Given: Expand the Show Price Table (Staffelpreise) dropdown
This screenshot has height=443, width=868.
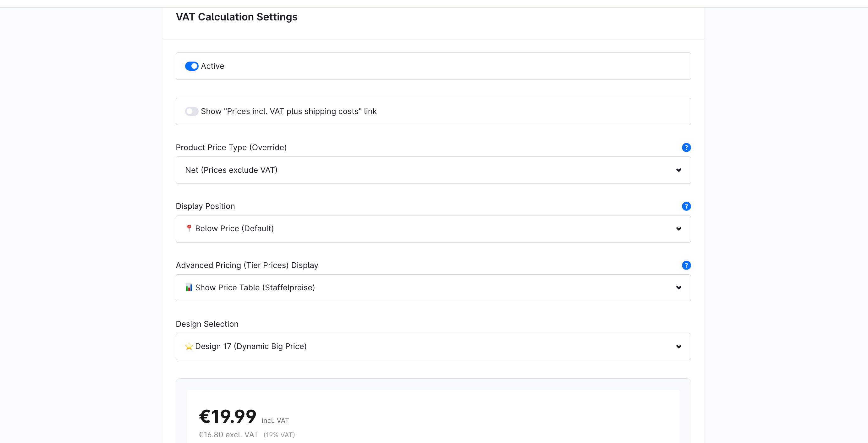Looking at the screenshot, I should coord(433,288).
